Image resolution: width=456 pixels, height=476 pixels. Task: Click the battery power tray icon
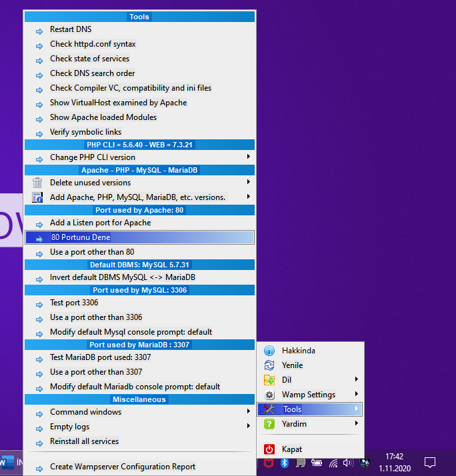317,463
